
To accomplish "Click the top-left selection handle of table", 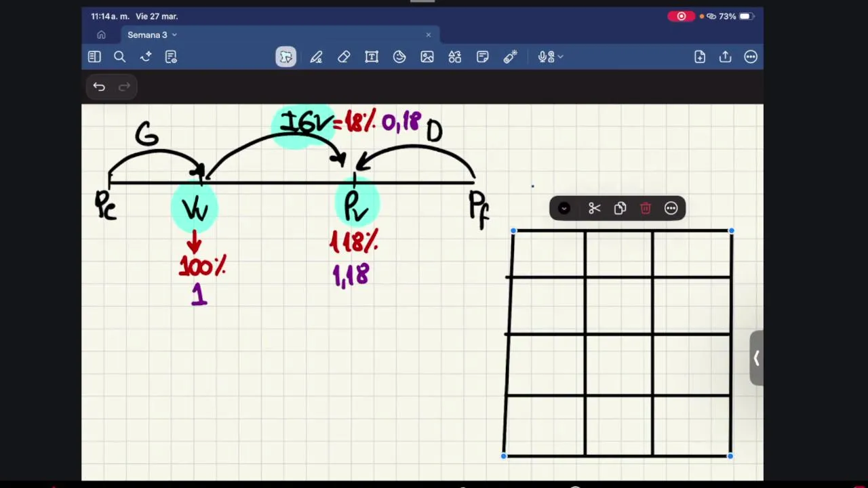I will [x=513, y=232].
